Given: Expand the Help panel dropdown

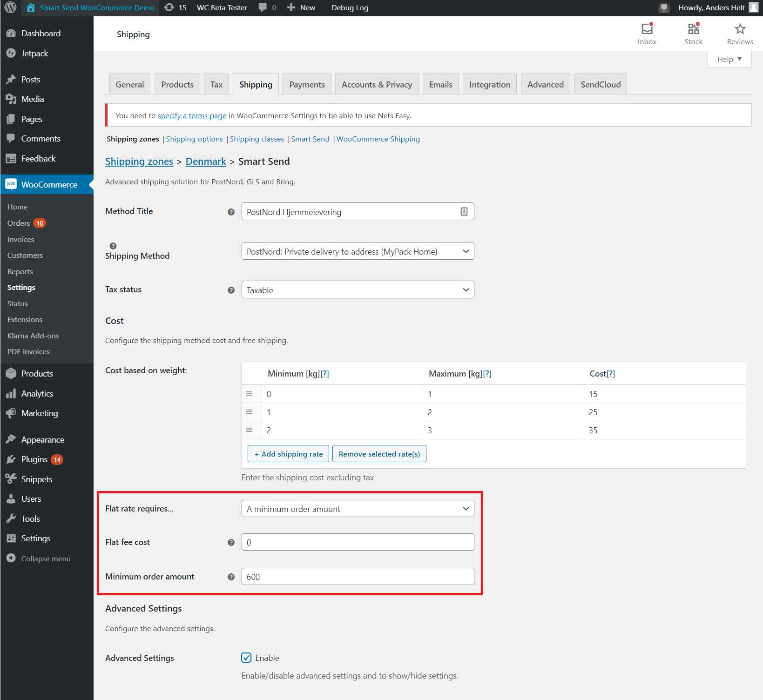Looking at the screenshot, I should point(729,59).
